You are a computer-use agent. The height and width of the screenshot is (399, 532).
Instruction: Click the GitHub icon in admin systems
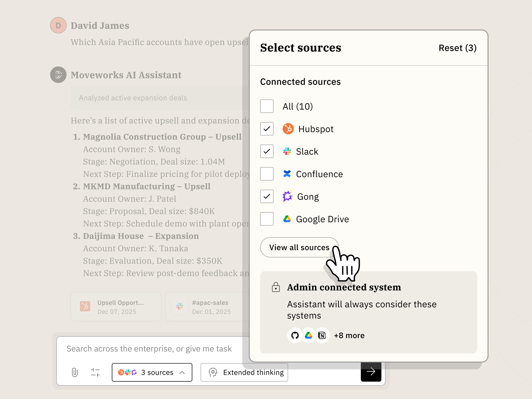pos(295,335)
